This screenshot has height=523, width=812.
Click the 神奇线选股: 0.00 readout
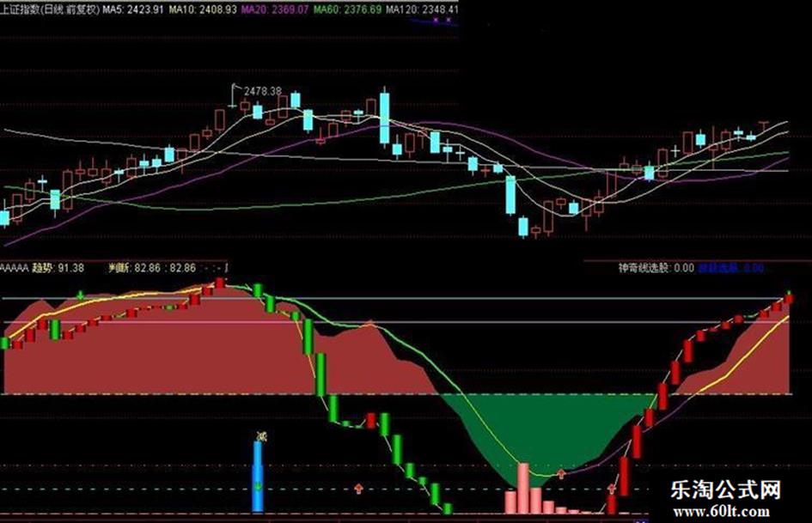pyautogui.click(x=656, y=268)
